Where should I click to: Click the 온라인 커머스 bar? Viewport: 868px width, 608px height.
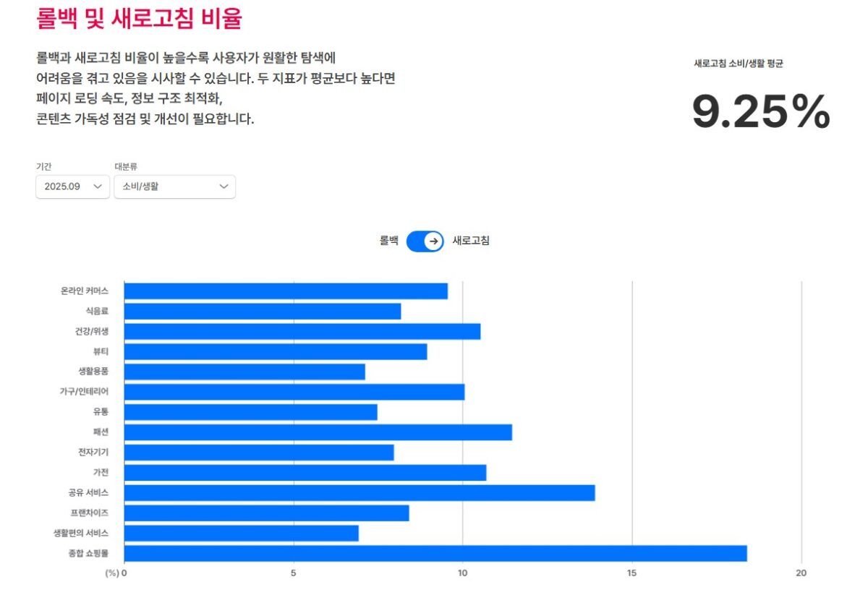[286, 291]
